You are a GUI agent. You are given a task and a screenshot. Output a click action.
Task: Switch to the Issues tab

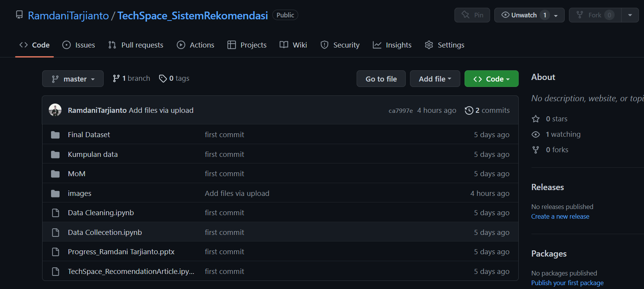point(79,45)
